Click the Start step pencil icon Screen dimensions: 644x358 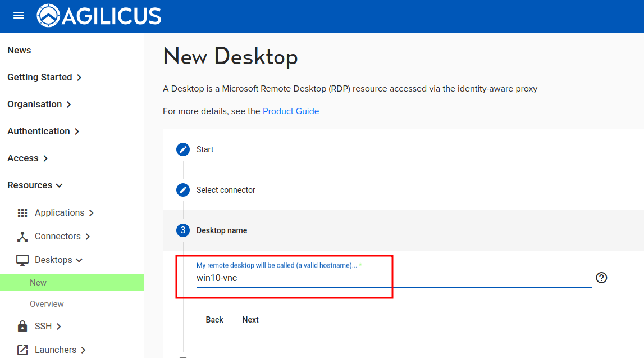point(182,149)
